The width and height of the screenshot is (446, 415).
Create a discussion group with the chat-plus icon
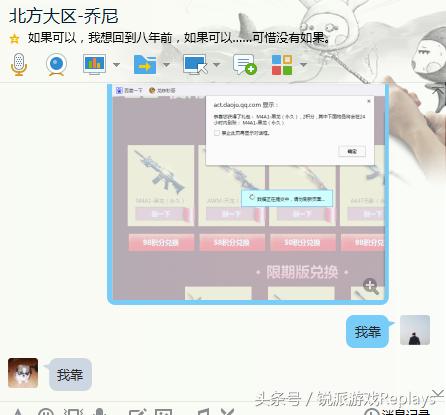[245, 65]
